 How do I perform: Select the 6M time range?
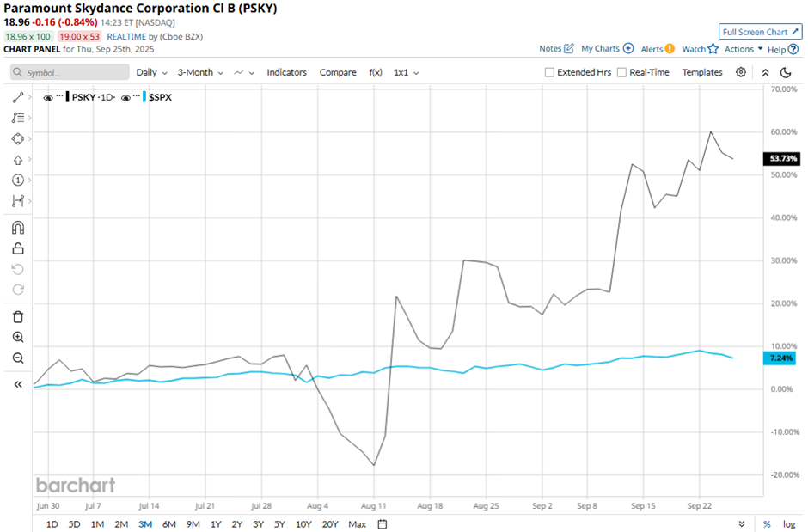(x=169, y=523)
